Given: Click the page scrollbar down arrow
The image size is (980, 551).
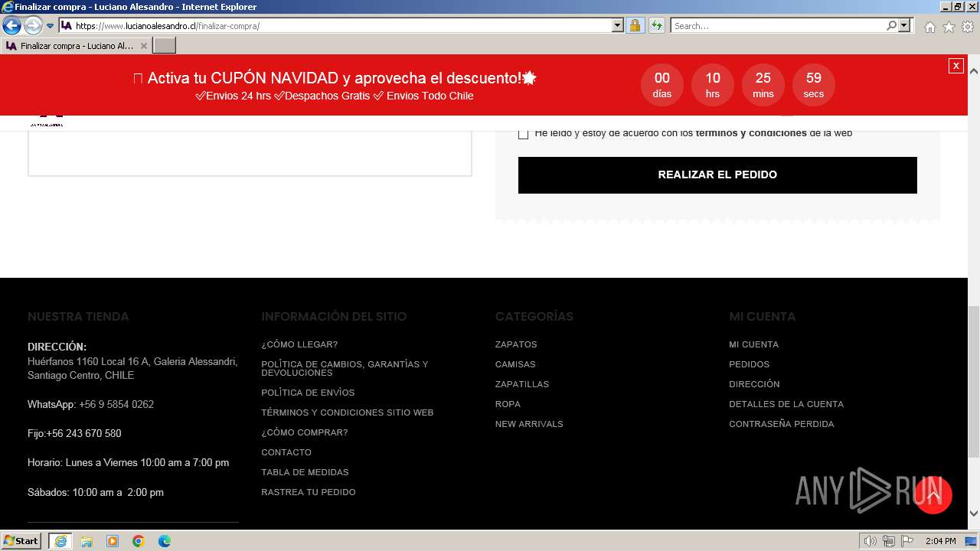Looking at the screenshot, I should pyautogui.click(x=974, y=514).
